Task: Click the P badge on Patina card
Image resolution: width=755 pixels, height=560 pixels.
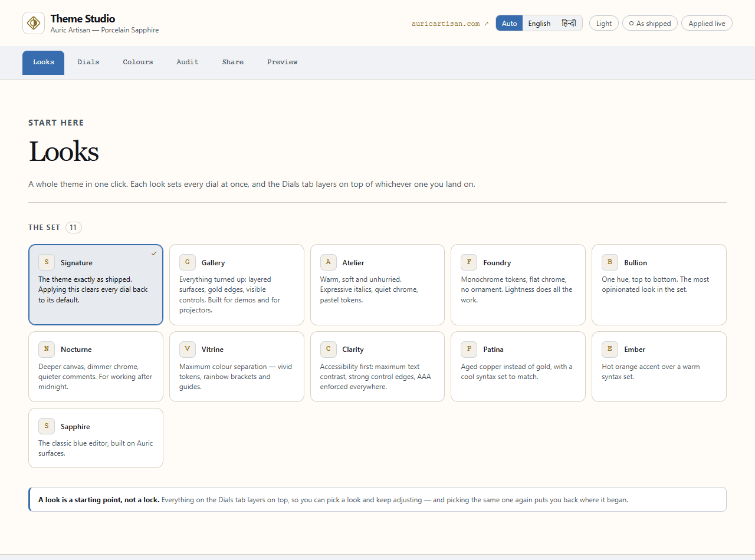Action: click(469, 349)
